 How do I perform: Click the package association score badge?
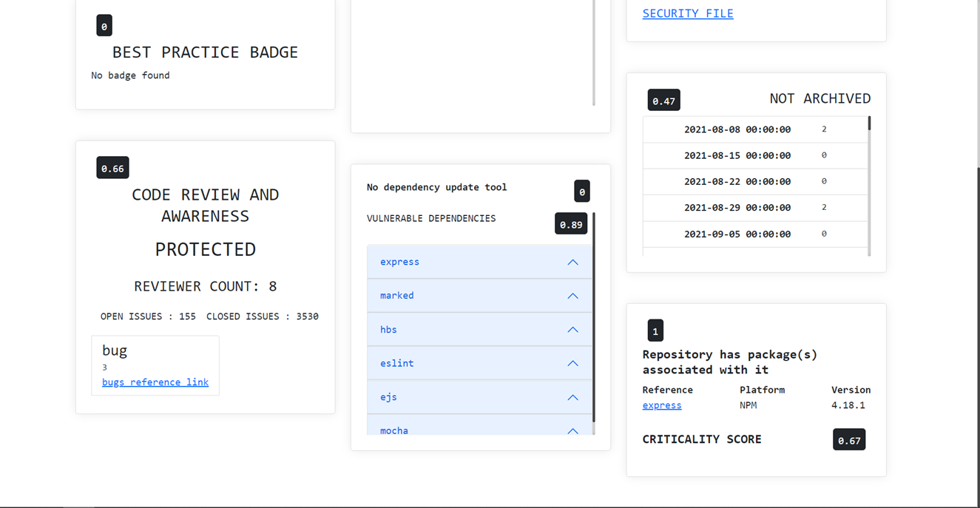[x=655, y=330]
